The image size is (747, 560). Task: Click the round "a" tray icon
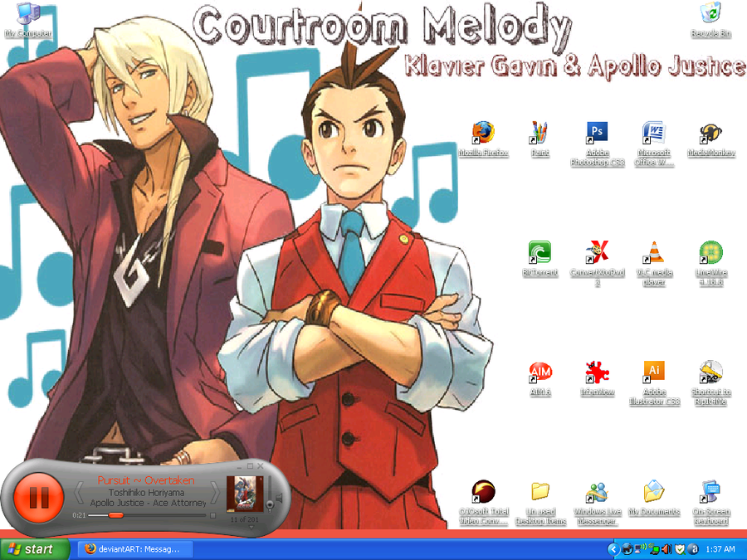click(x=693, y=549)
